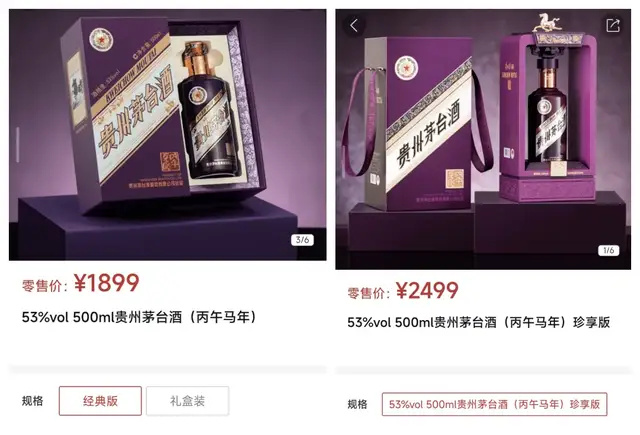Tap the Moutai emblem on right purple box

[x=406, y=68]
